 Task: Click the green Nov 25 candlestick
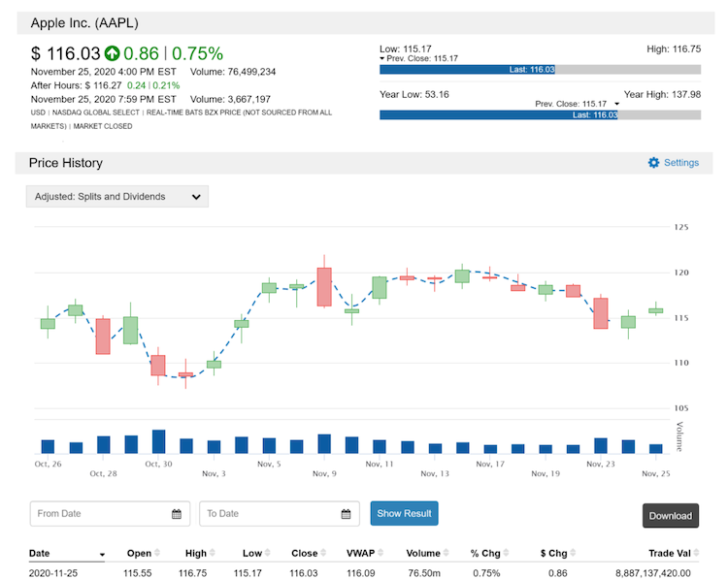[655, 310]
